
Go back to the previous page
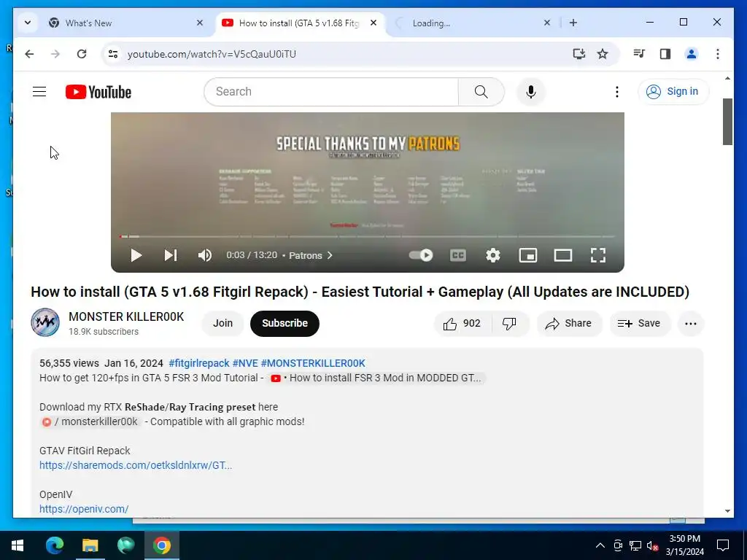click(29, 54)
